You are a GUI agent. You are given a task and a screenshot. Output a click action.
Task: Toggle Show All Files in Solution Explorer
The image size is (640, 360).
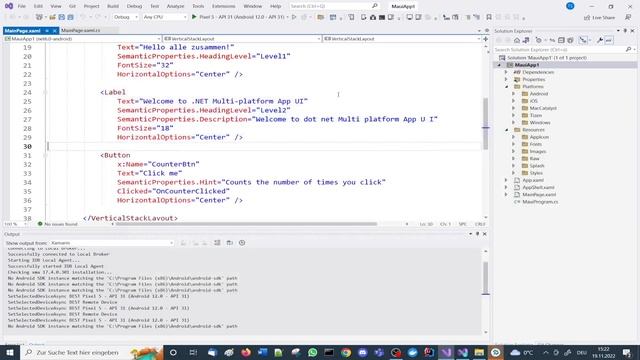[570, 40]
